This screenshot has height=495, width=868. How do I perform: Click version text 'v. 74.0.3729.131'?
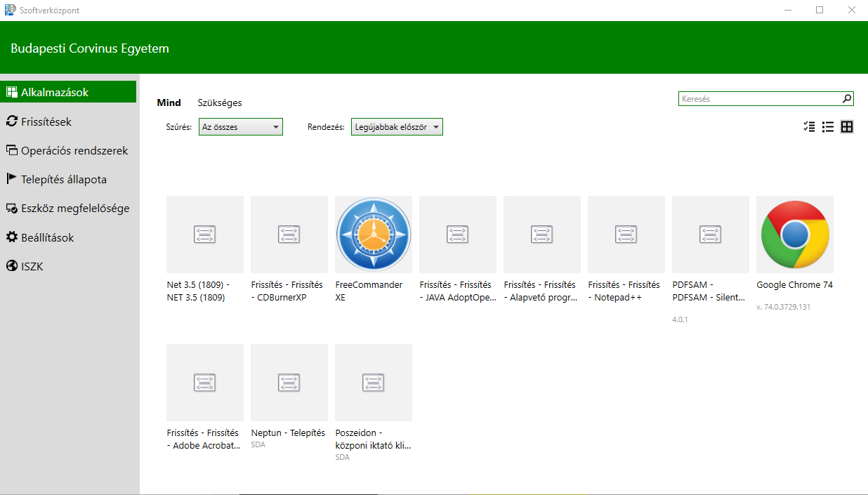click(x=783, y=307)
